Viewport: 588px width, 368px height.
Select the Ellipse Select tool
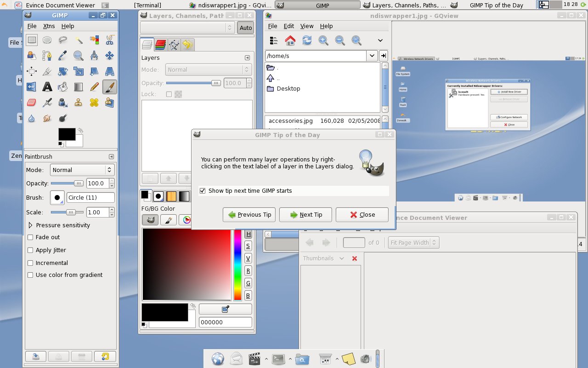(47, 40)
